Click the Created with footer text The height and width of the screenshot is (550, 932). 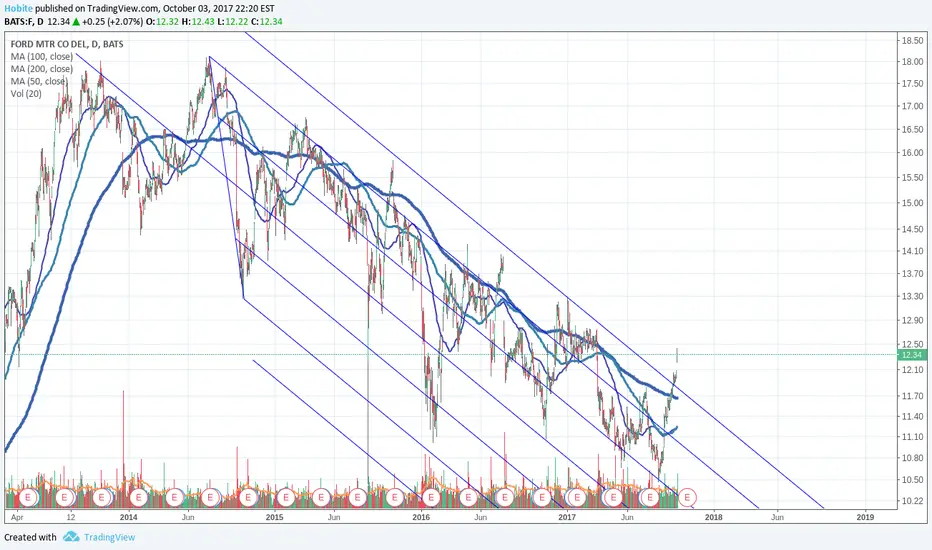30,537
